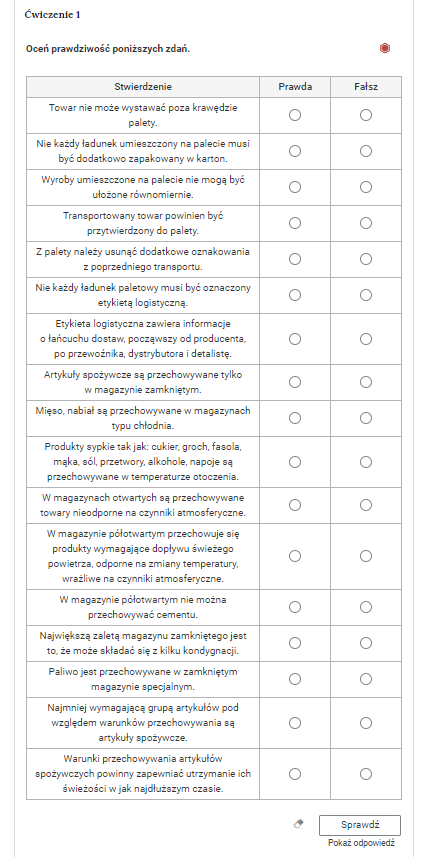This screenshot has height=857, width=425.
Task: Mark Prawda for 'Mięso, nabiał' chłodnia statement
Action: (295, 418)
